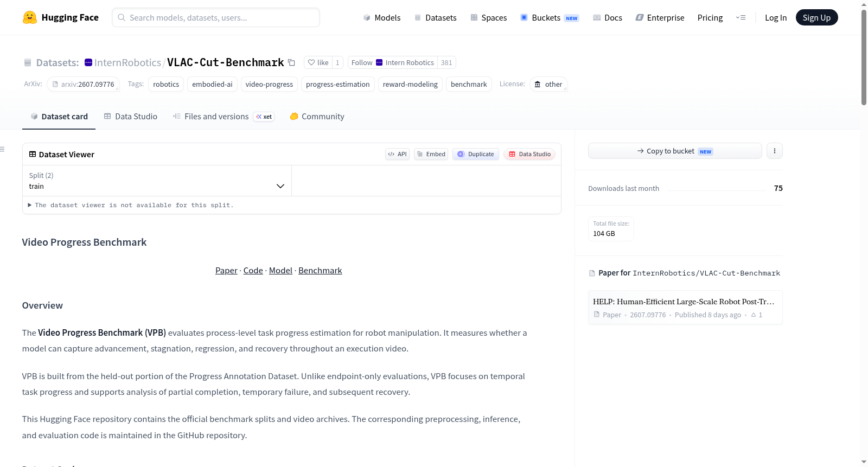Open the Community tab

pyautogui.click(x=317, y=117)
